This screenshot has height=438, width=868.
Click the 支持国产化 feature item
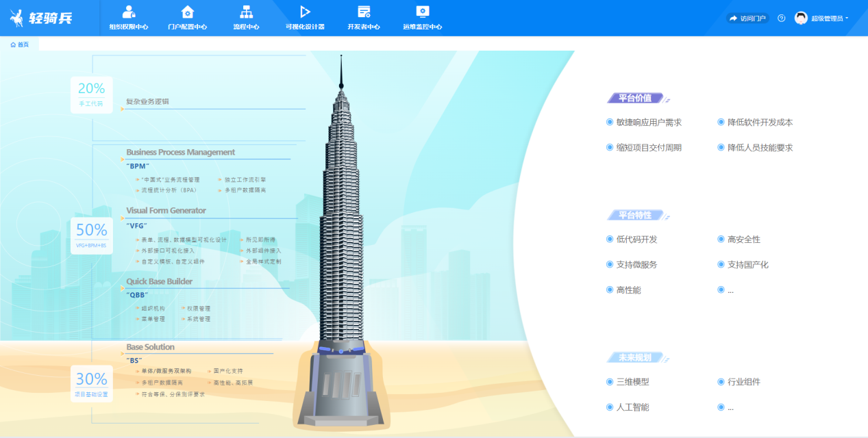tap(747, 265)
